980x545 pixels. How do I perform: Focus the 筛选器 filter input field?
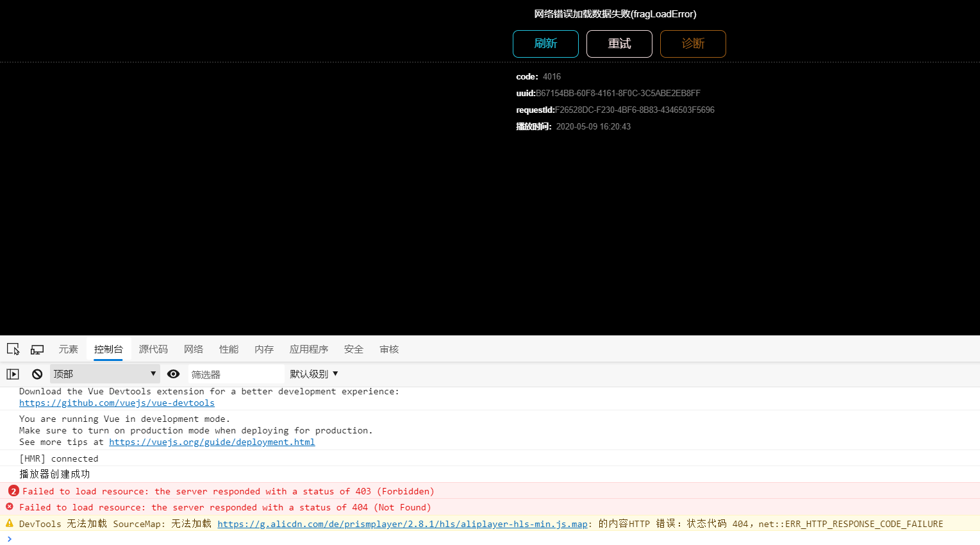point(236,374)
